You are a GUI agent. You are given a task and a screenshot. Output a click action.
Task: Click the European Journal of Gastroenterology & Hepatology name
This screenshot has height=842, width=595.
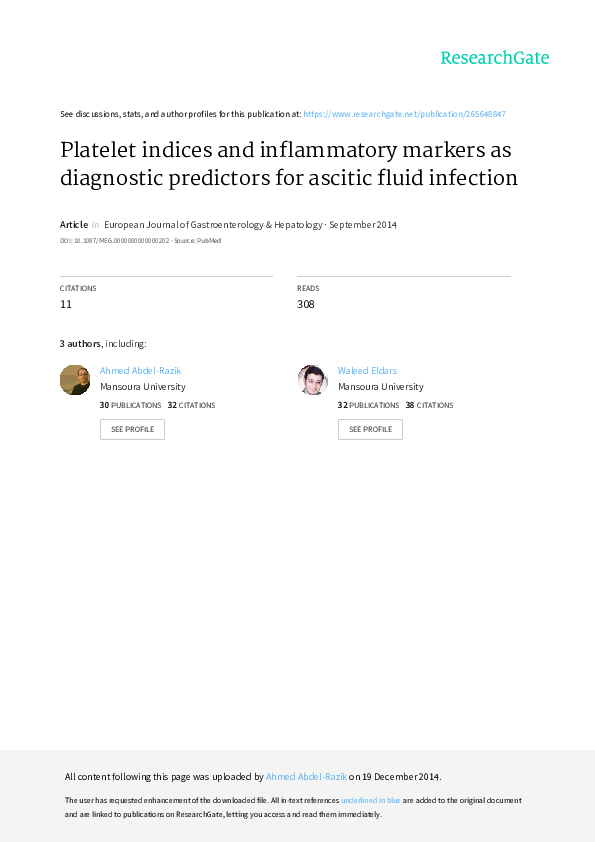[x=213, y=224]
